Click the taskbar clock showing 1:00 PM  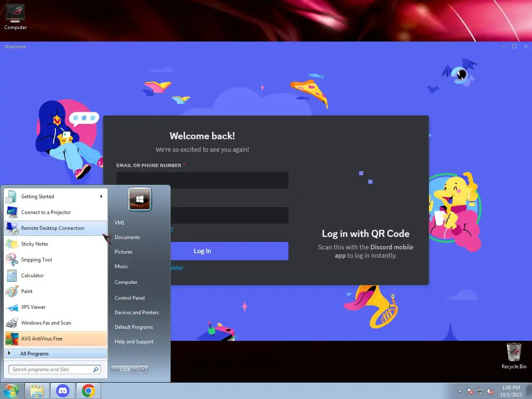click(511, 391)
